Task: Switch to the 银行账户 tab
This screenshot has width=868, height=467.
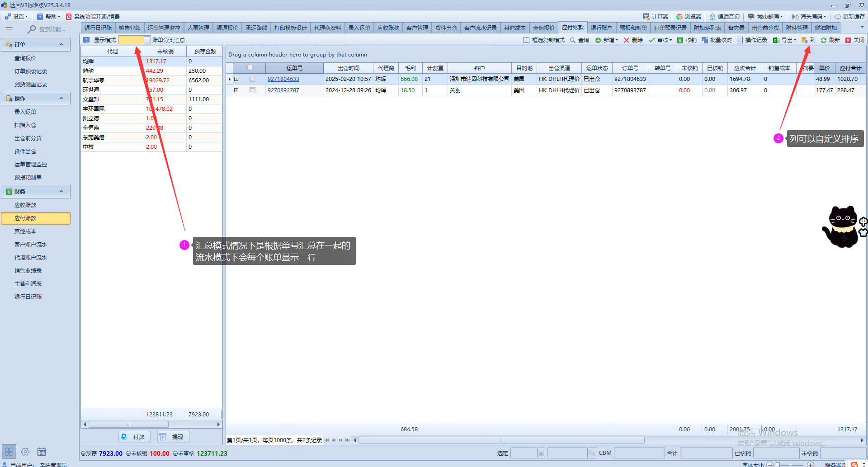Action: pos(601,28)
